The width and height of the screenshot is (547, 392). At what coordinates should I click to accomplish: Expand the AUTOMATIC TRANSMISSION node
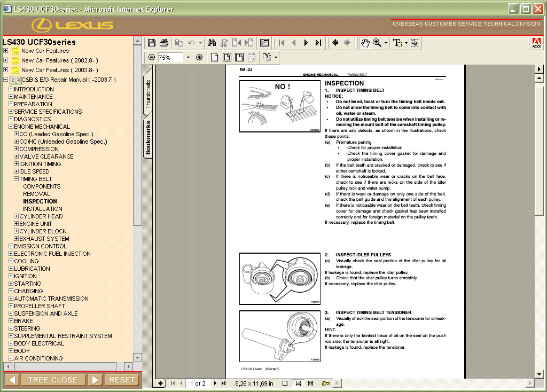coord(11,299)
